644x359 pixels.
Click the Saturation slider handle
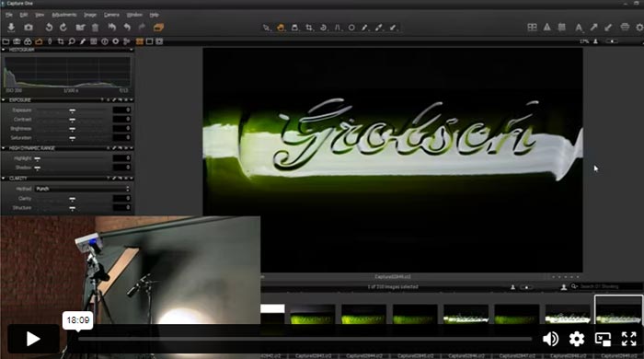pyautogui.click(x=73, y=138)
